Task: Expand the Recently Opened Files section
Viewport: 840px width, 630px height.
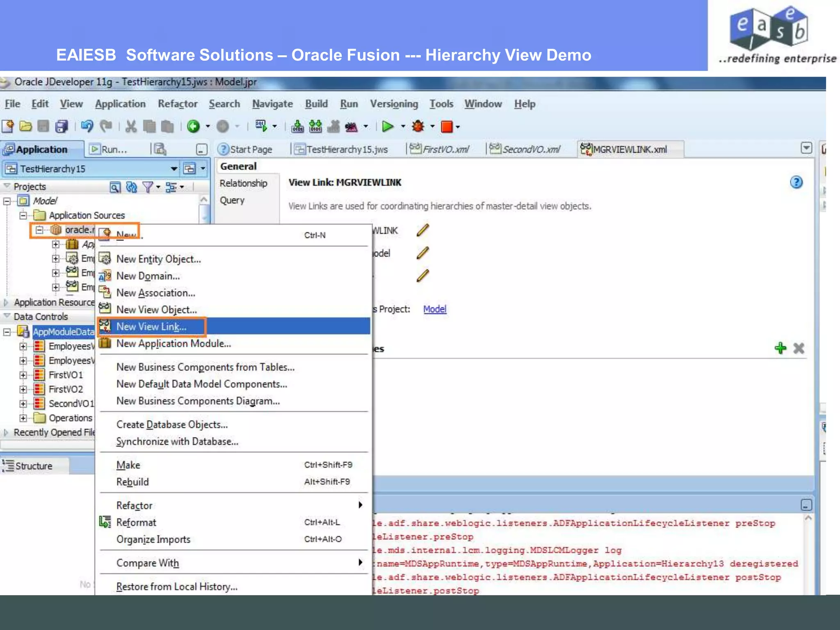Action: (x=6, y=432)
